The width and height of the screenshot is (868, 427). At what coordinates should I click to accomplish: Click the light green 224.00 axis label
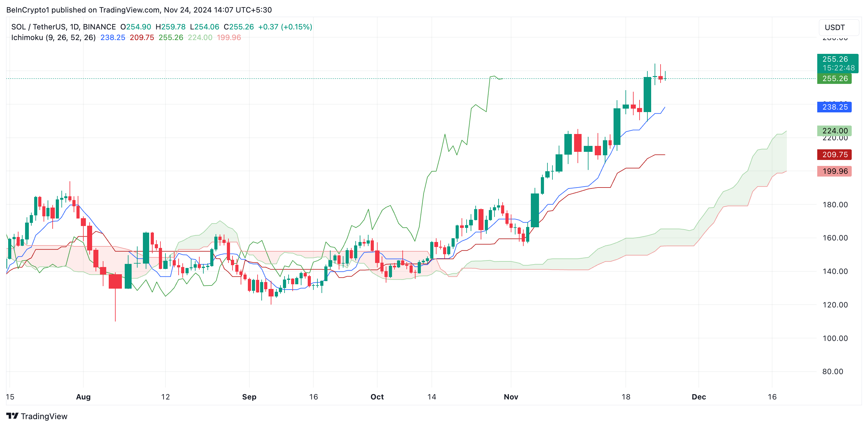click(x=834, y=131)
